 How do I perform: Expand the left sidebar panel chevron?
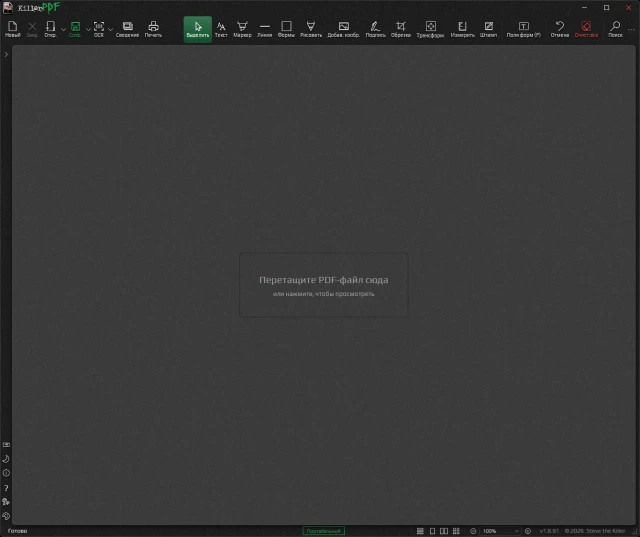(6, 54)
